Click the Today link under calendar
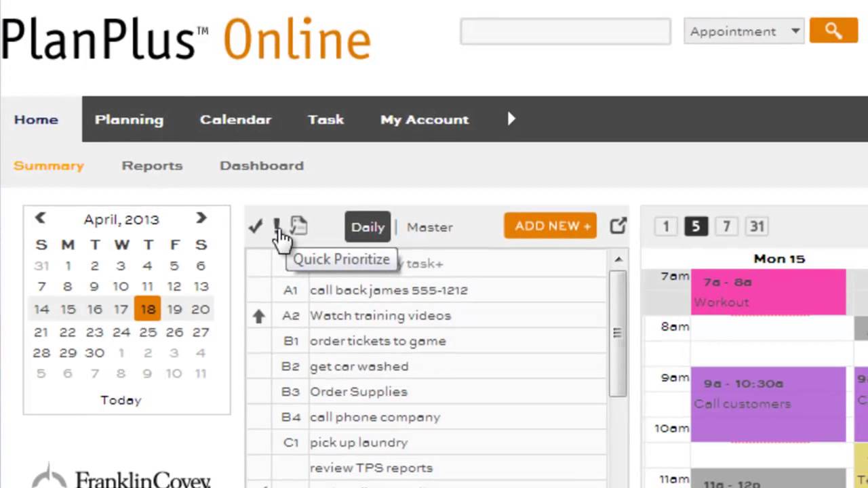The image size is (868, 488). (x=121, y=400)
